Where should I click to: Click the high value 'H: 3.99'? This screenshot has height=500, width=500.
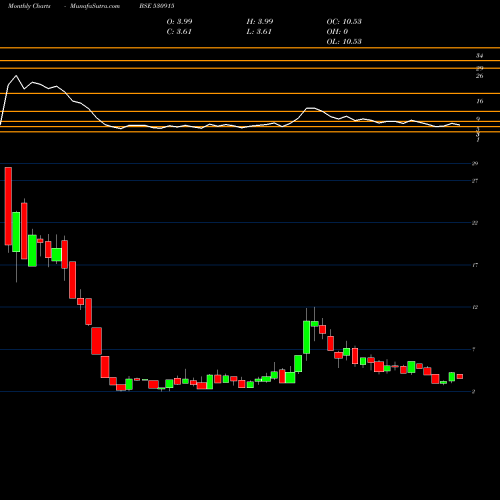pos(260,21)
